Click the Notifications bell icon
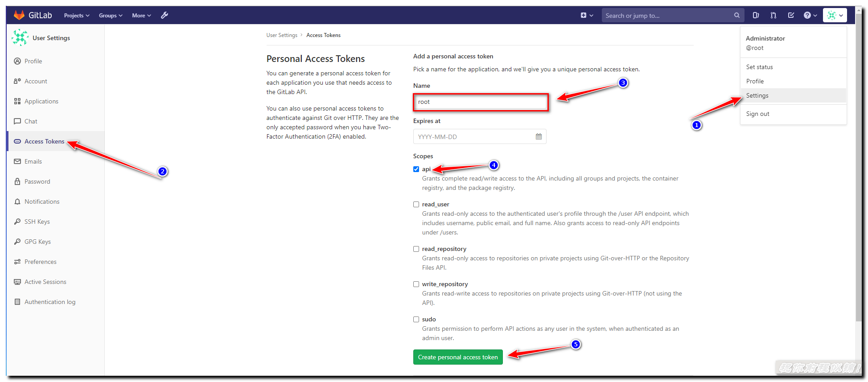868x382 pixels. pyautogui.click(x=17, y=201)
